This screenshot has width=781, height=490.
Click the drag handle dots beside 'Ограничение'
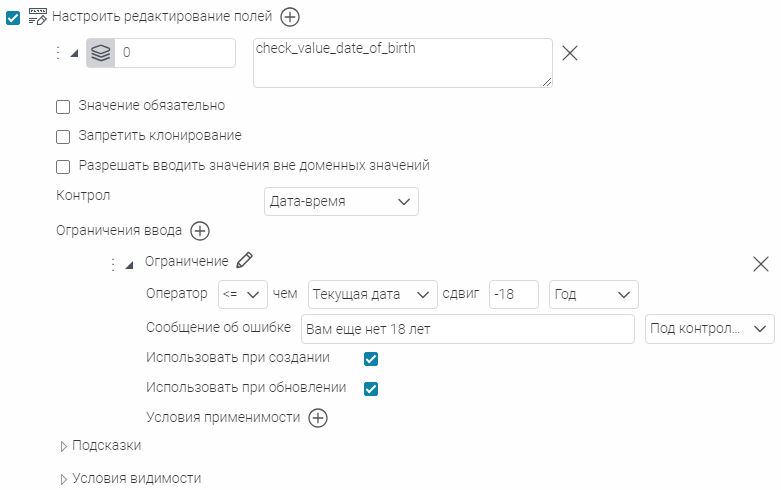point(112,264)
